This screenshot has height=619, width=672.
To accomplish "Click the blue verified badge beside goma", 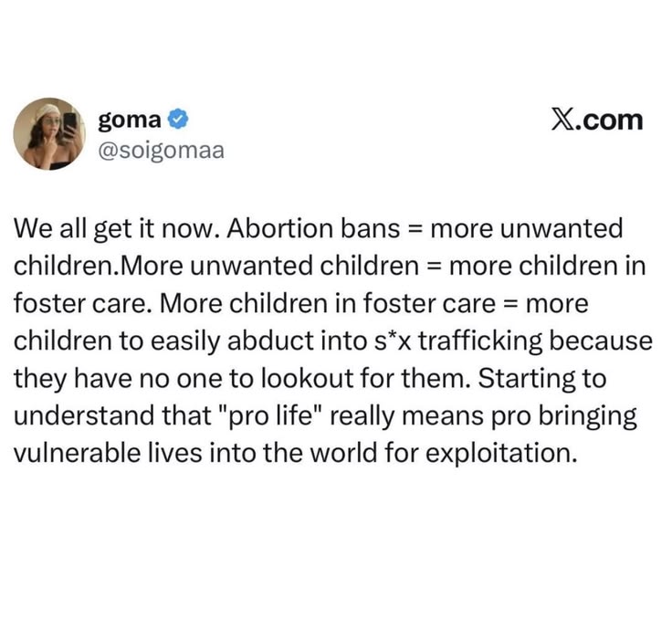I will (178, 119).
